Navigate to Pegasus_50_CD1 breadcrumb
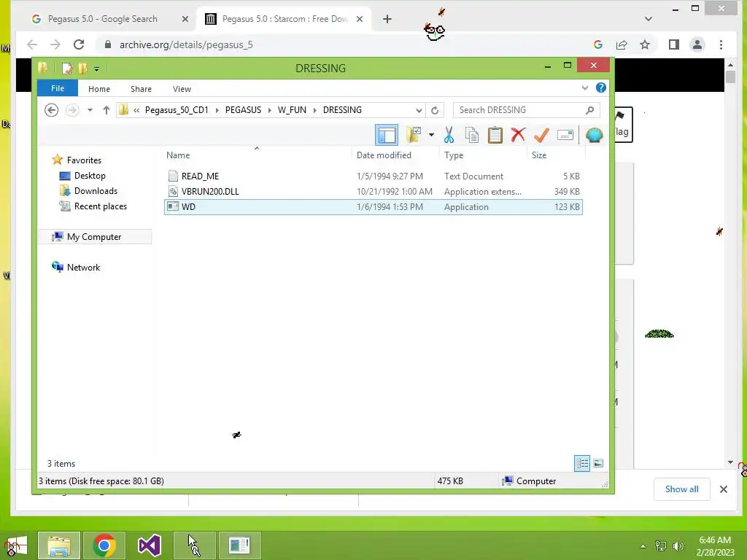The width and height of the screenshot is (747, 560). 177,110
